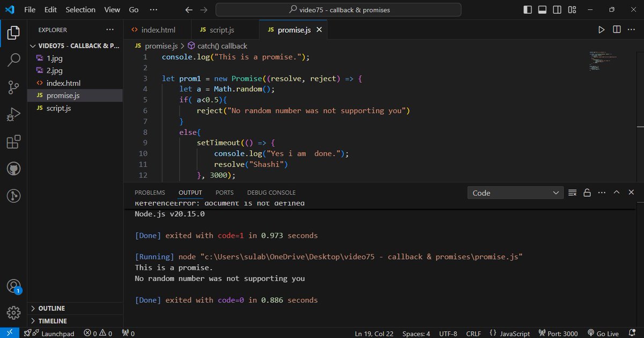The image size is (644, 338).
Task: Toggle secondary side bar layout button
Action: (556, 10)
